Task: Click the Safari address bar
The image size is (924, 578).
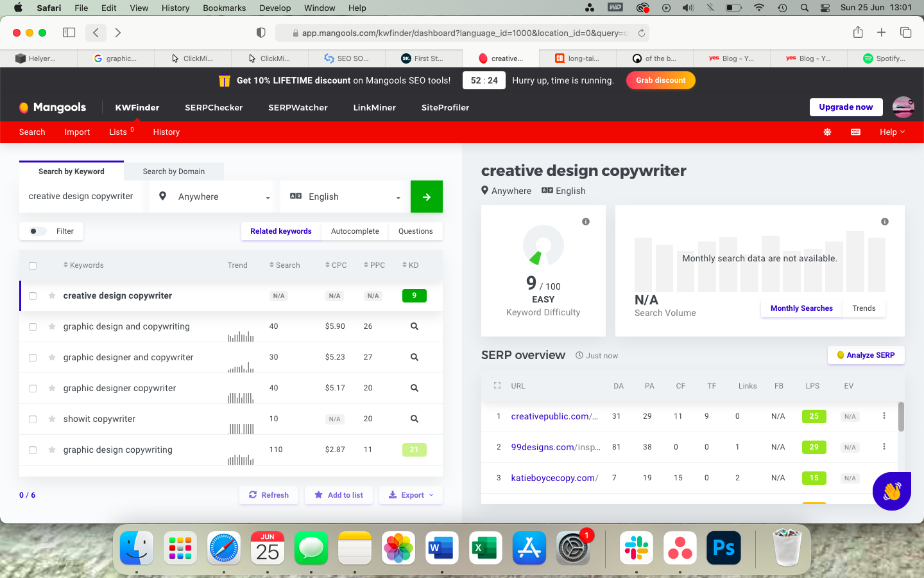Action: click(x=462, y=33)
